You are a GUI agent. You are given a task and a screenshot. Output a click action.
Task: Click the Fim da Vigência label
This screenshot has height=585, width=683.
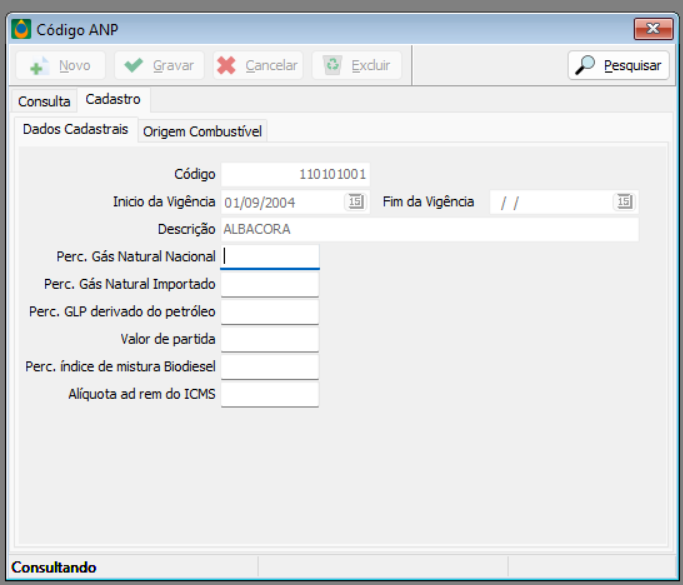(x=428, y=202)
